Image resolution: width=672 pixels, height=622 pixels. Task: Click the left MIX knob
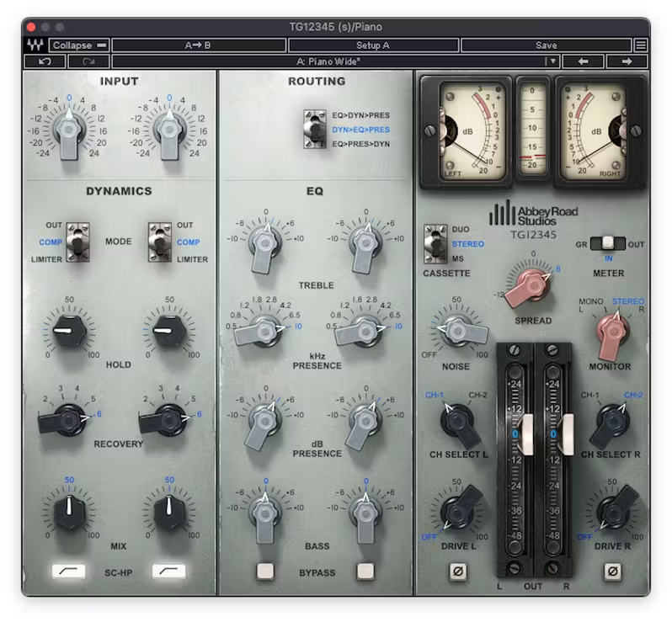69,511
